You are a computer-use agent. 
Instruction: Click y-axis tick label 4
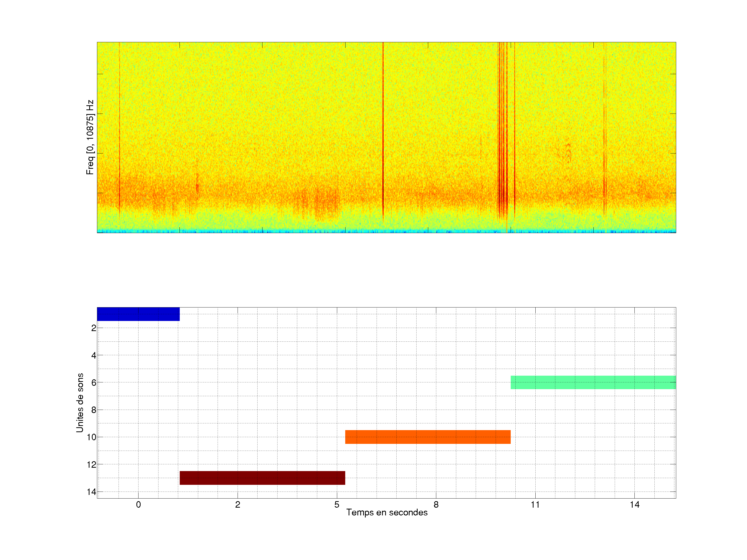click(94, 355)
